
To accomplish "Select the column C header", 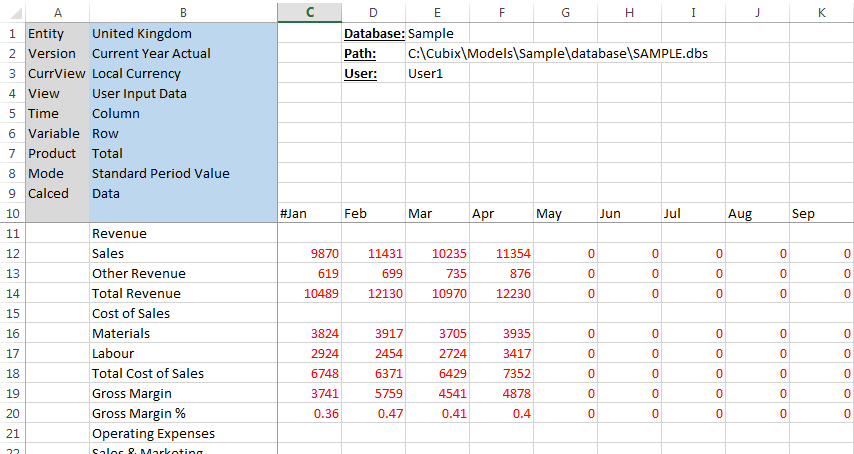I will pos(310,12).
